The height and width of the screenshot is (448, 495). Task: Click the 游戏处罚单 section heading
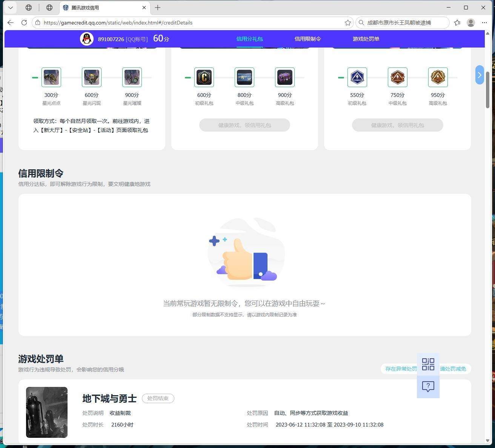tap(41, 359)
